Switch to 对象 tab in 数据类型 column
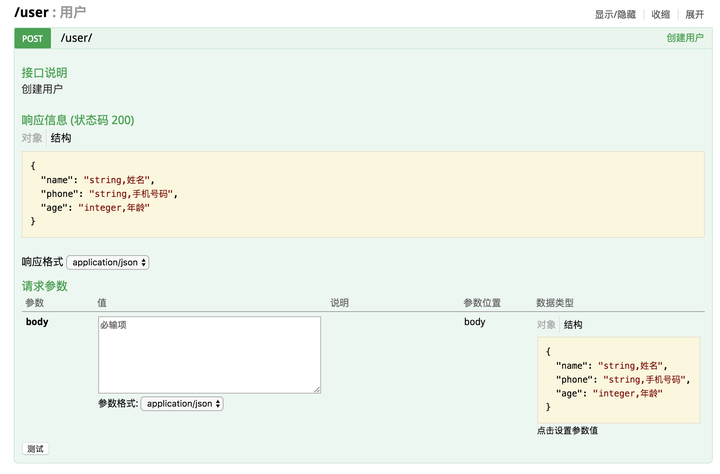Image resolution: width=720 pixels, height=474 pixels. tap(546, 325)
